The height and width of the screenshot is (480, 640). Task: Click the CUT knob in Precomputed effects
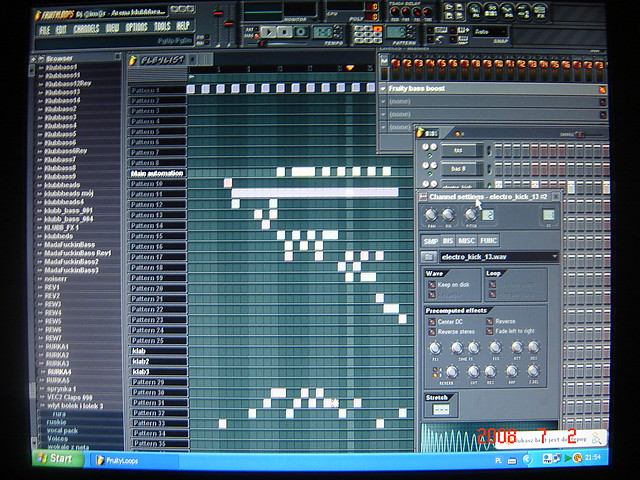coord(473,372)
